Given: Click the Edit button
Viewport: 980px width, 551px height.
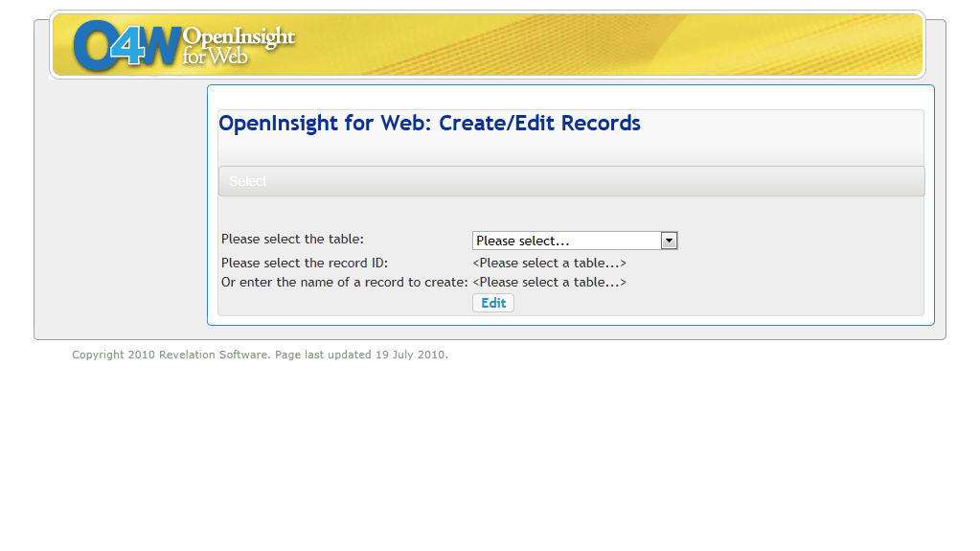Looking at the screenshot, I should (493, 303).
